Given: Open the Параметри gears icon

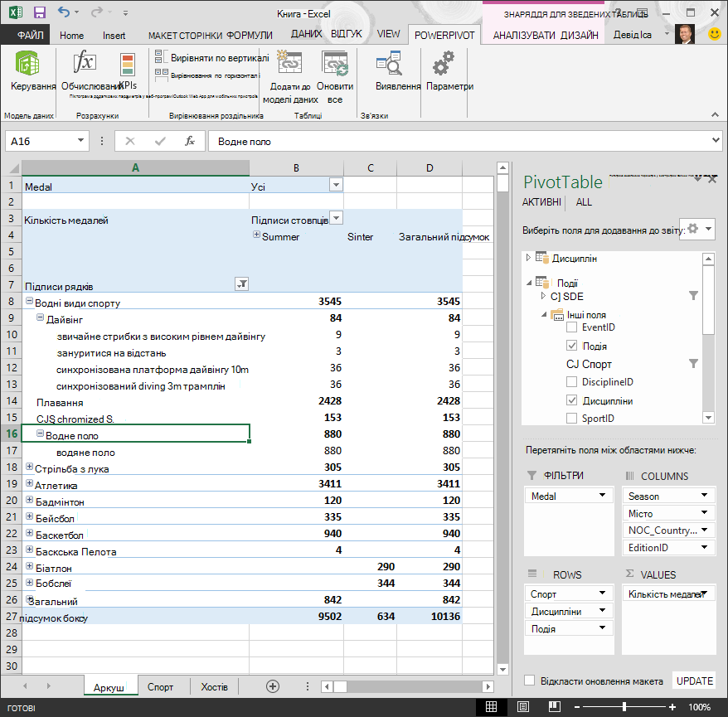Looking at the screenshot, I should [x=444, y=63].
